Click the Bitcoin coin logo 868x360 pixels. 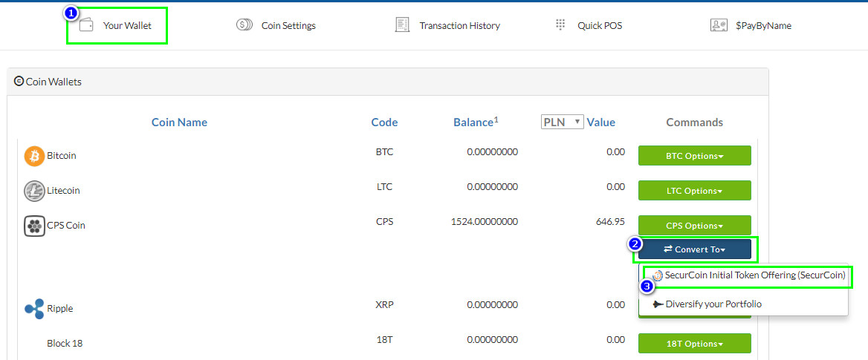[x=34, y=156]
